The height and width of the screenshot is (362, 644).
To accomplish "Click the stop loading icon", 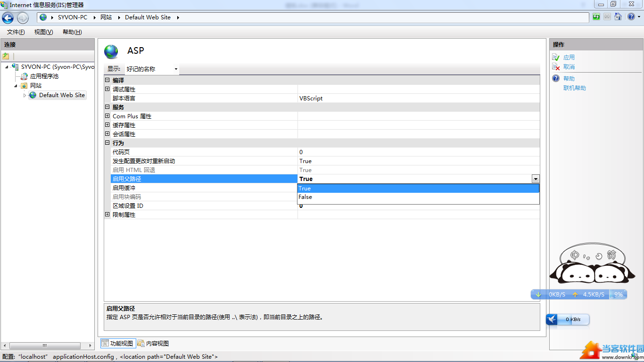I will (x=607, y=17).
